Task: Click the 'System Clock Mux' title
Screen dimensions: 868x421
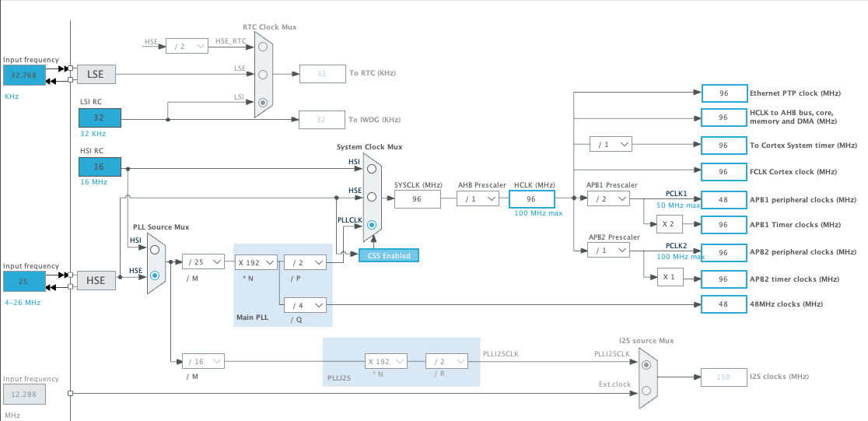Action: [x=369, y=147]
